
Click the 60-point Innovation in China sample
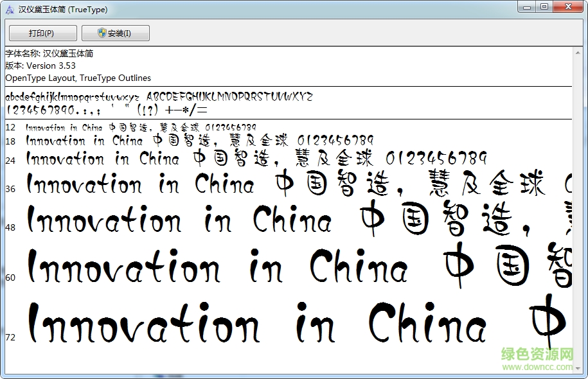click(299, 265)
